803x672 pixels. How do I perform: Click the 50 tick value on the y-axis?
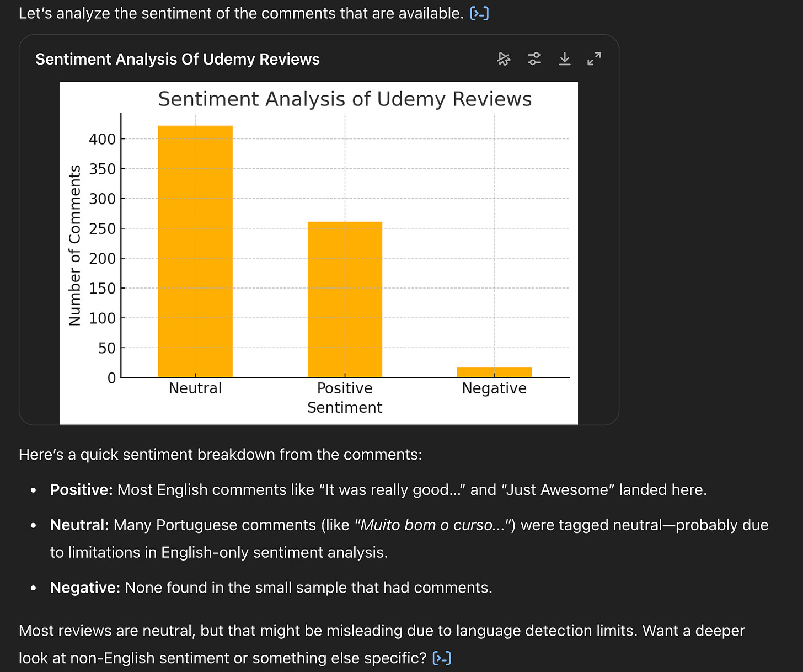coord(107,348)
